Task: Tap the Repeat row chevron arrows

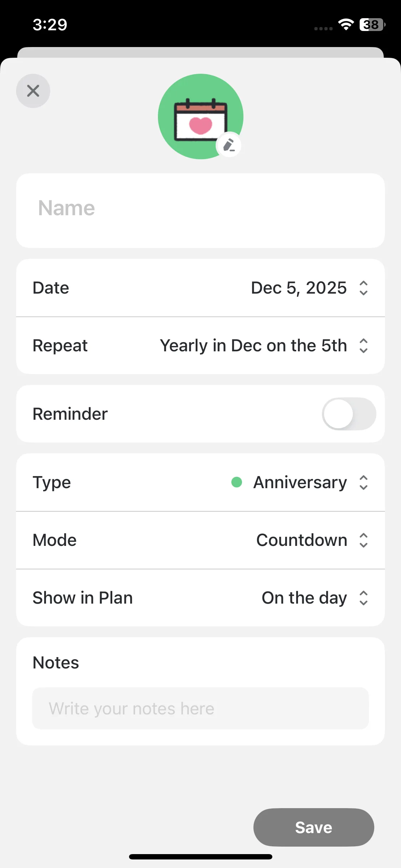Action: coord(363,346)
